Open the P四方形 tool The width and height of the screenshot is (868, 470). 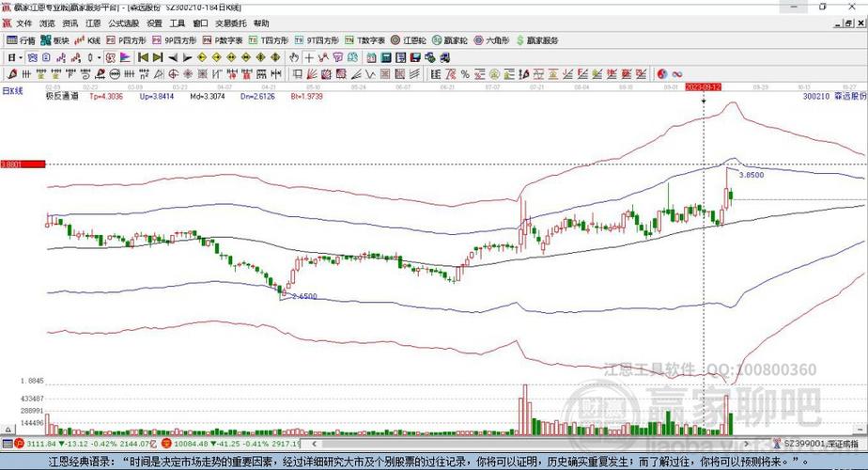click(x=126, y=40)
